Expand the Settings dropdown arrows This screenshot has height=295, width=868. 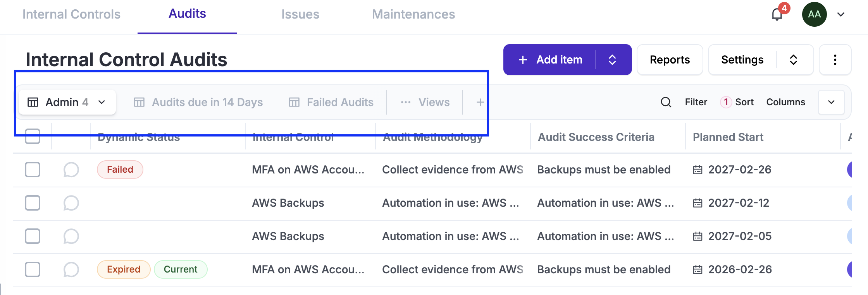[793, 60]
